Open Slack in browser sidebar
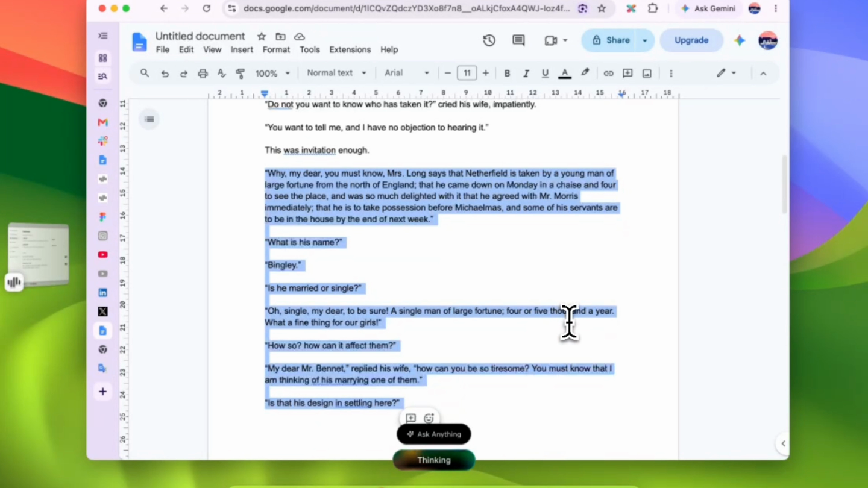The height and width of the screenshot is (488, 868). tap(103, 141)
